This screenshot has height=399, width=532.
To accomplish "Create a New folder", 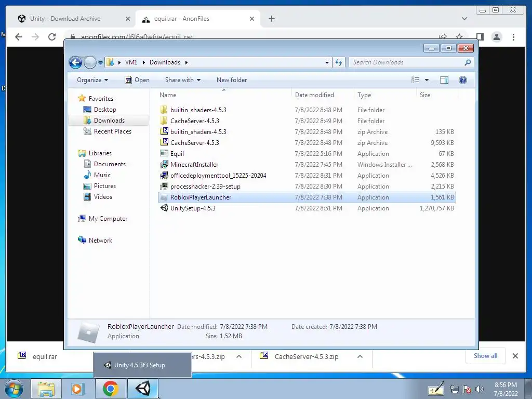I will click(232, 80).
